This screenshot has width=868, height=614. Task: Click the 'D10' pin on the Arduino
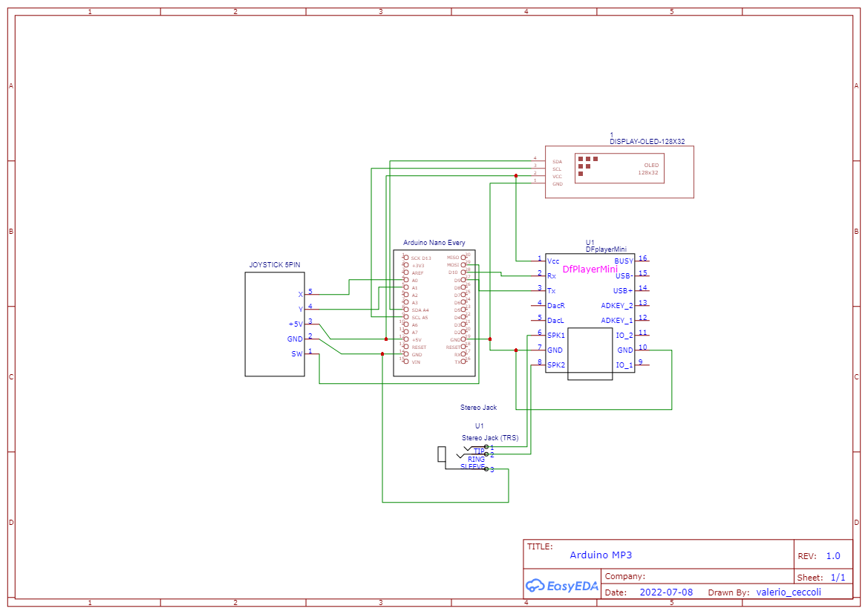454,272
